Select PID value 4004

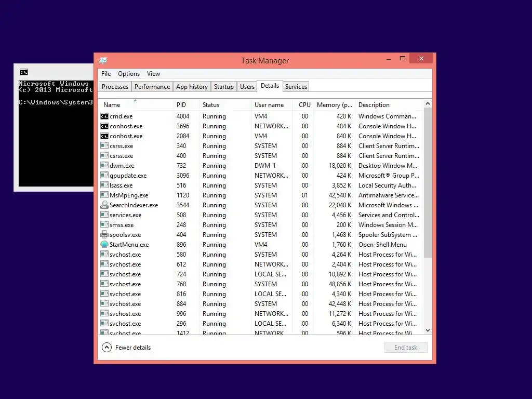(x=182, y=116)
